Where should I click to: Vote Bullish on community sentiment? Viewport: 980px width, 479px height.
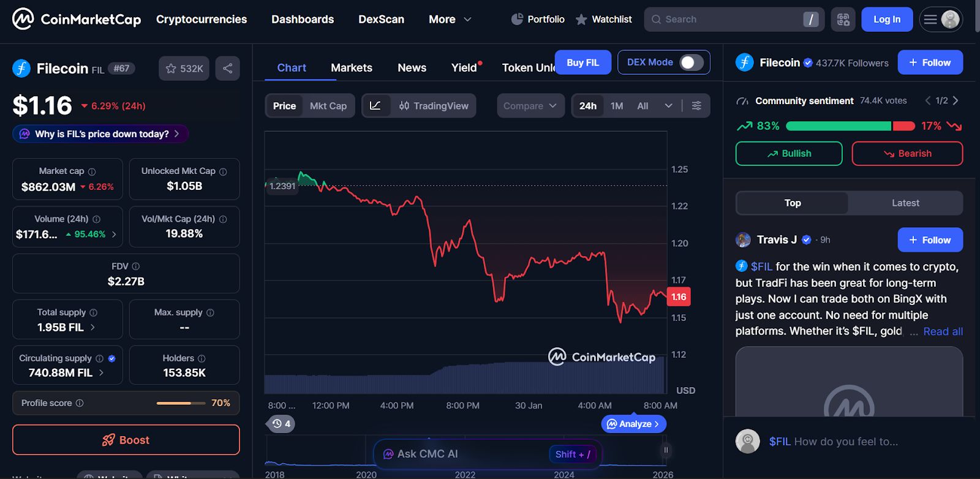(789, 154)
